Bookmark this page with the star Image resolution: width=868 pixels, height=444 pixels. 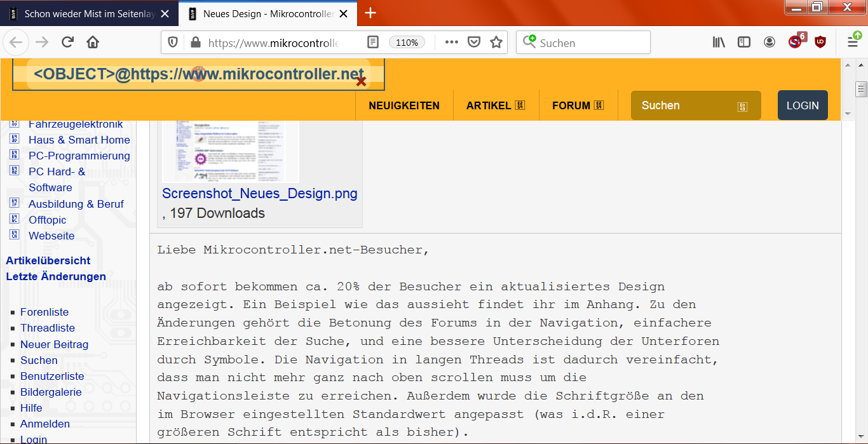click(x=496, y=43)
